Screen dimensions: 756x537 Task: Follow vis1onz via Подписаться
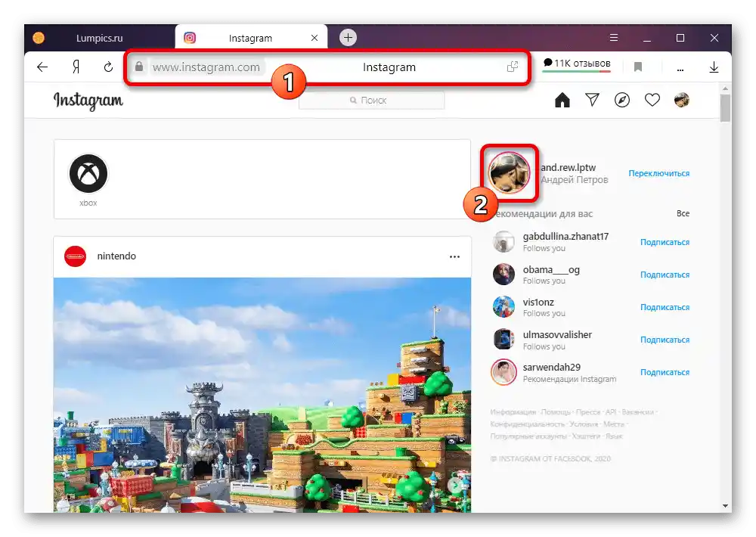tap(665, 307)
